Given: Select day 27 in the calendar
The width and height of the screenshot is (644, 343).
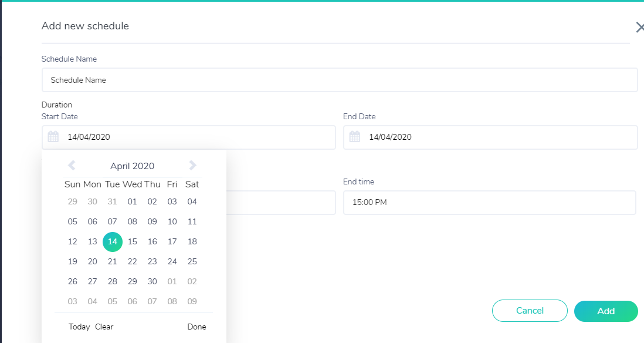Looking at the screenshot, I should 93,281.
